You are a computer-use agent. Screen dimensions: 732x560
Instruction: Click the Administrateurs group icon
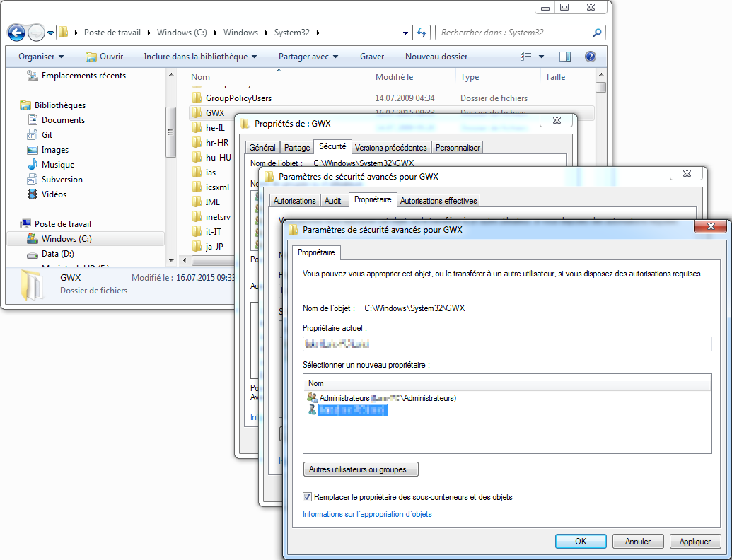pyautogui.click(x=312, y=398)
